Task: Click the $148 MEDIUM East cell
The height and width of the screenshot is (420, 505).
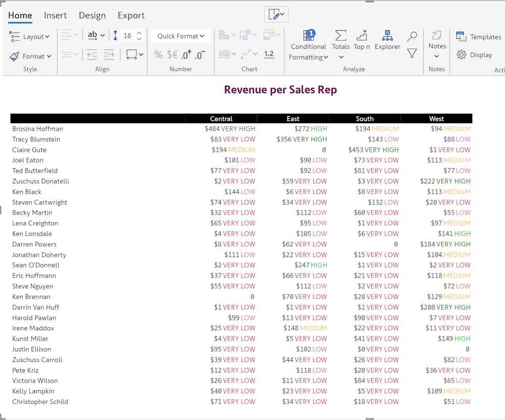Action: 305,328
